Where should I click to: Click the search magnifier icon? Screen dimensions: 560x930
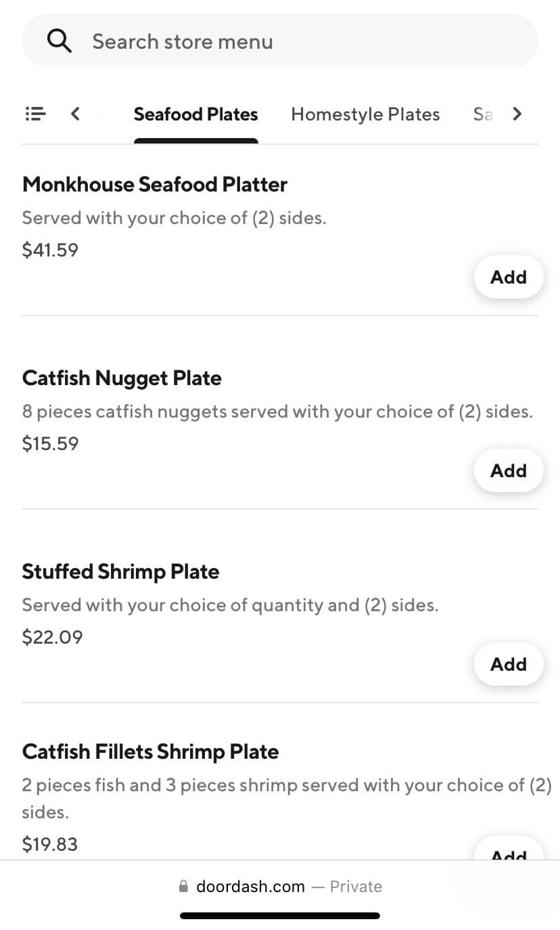tap(60, 41)
